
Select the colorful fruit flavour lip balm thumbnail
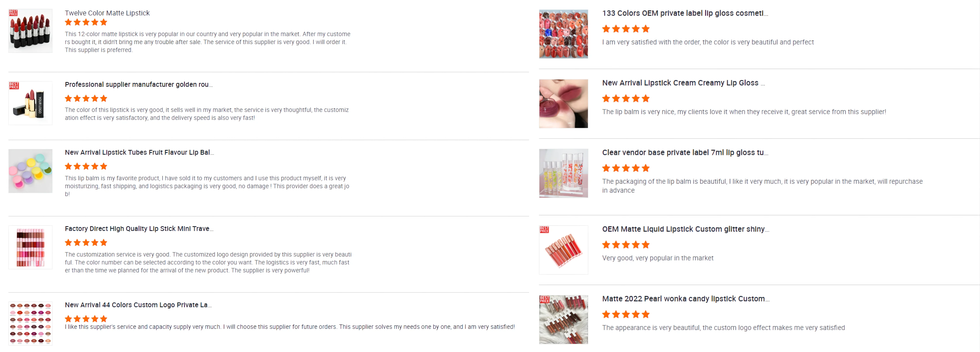click(x=30, y=171)
